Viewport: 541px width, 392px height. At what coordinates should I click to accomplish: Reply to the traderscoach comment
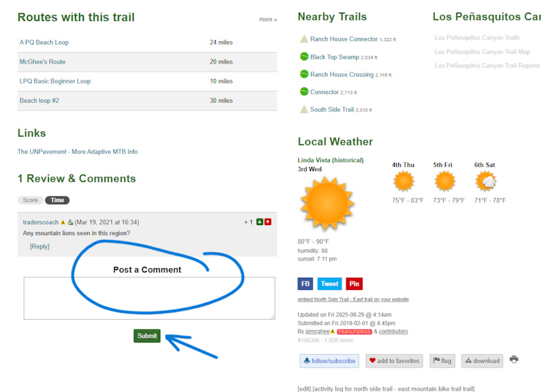click(40, 247)
